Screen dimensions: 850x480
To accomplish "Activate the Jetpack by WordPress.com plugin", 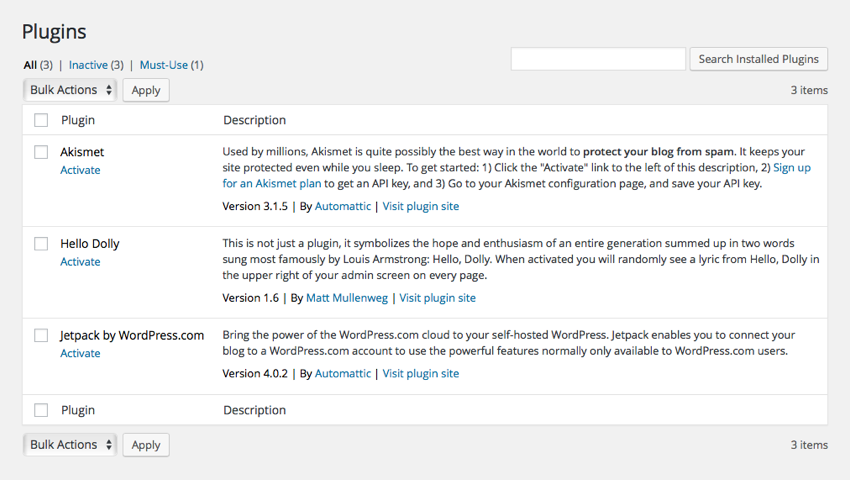I will click(80, 353).
